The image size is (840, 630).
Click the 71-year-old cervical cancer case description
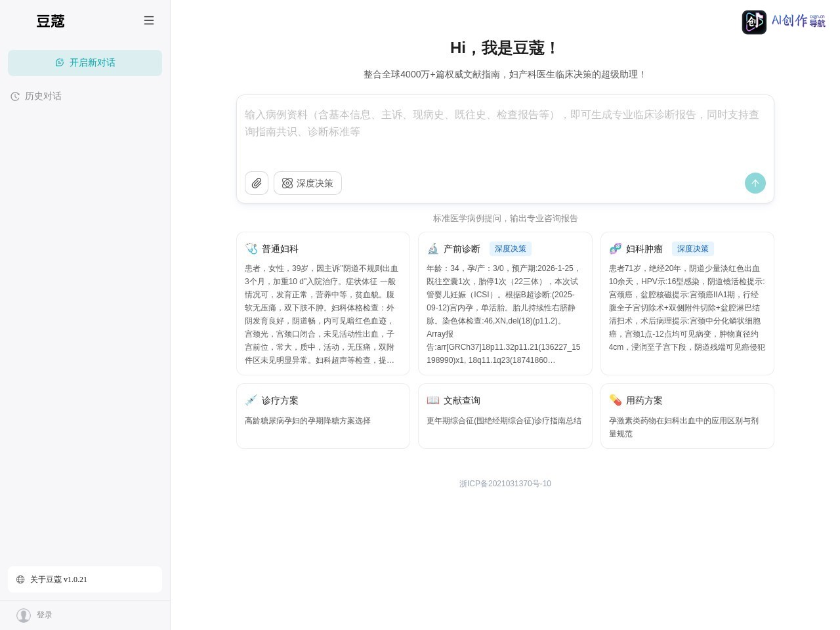point(687,308)
